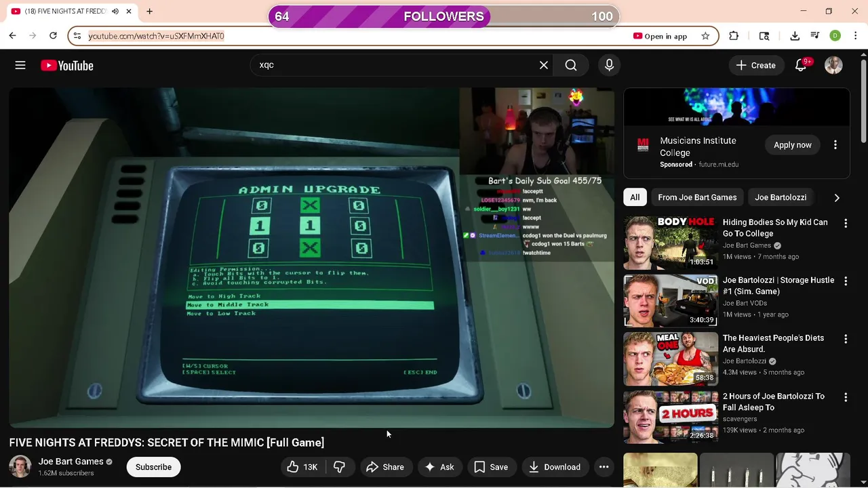The width and height of the screenshot is (868, 488).
Task: Open Heaviest People's Diets video thumbnail
Action: pos(671,359)
